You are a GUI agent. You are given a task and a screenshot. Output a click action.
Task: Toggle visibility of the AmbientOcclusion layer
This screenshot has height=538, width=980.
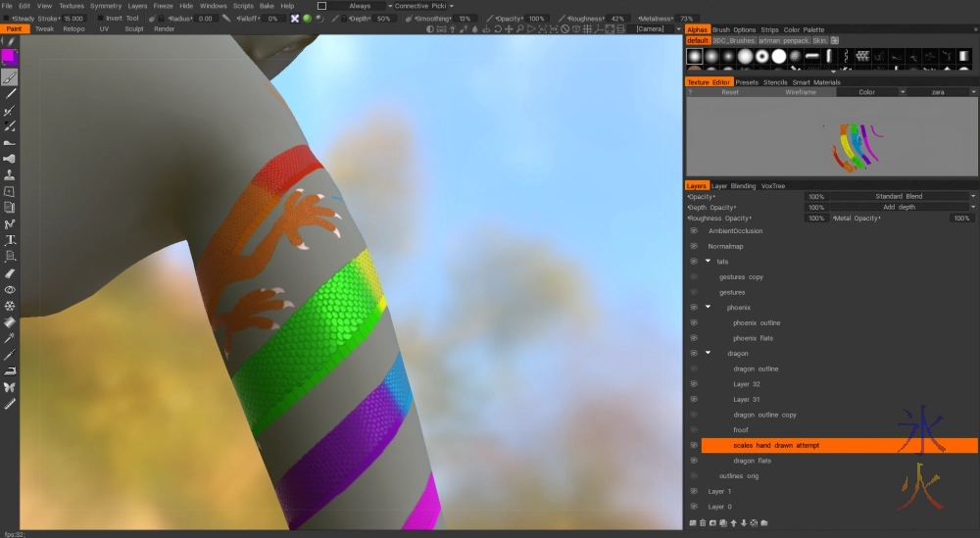[693, 231]
